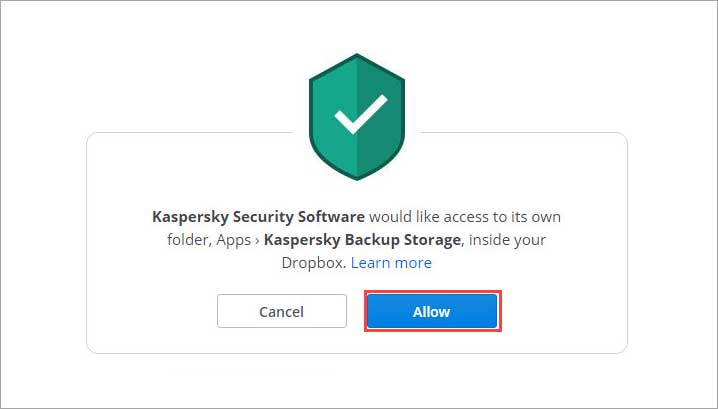Select the bold Kaspersky Backup Storage text
The image size is (718, 409).
362,240
